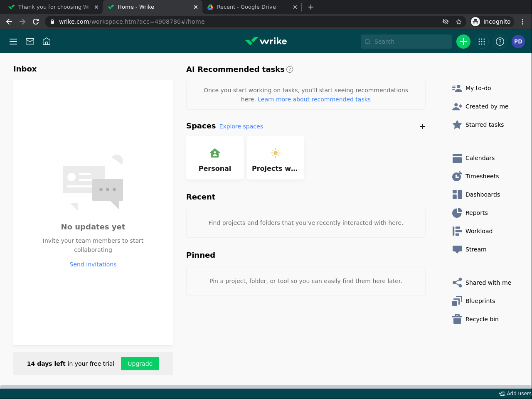Viewport: 532px width, 399px height.
Task: Open the Timesheets label
Action: click(482, 176)
